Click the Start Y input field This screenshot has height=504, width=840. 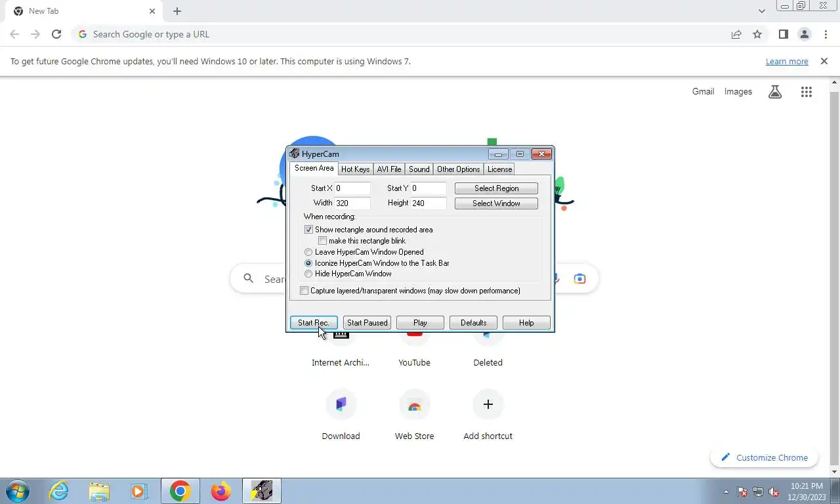pos(429,188)
